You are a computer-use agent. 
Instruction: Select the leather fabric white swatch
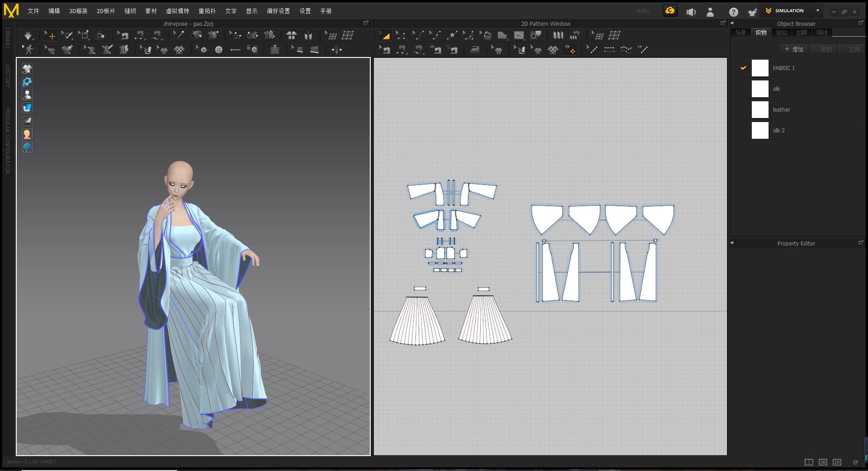[x=760, y=110]
